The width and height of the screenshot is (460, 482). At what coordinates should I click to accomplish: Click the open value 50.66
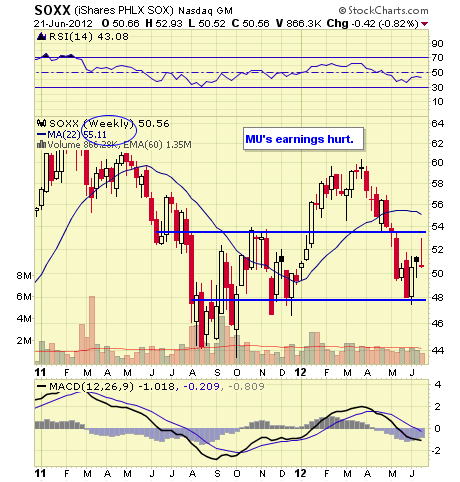coord(126,24)
